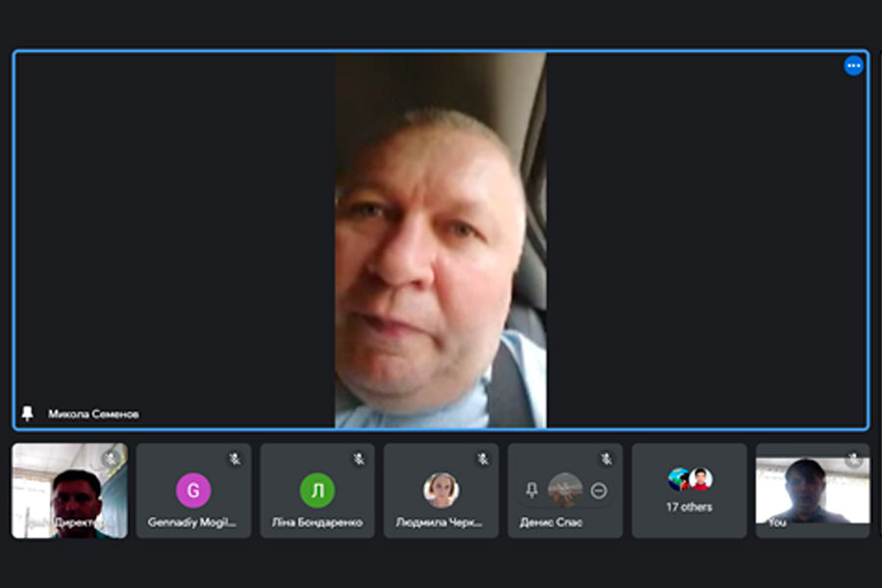Image resolution: width=882 pixels, height=588 pixels.
Task: Click Денис Спас profile avatar
Action: [x=564, y=490]
